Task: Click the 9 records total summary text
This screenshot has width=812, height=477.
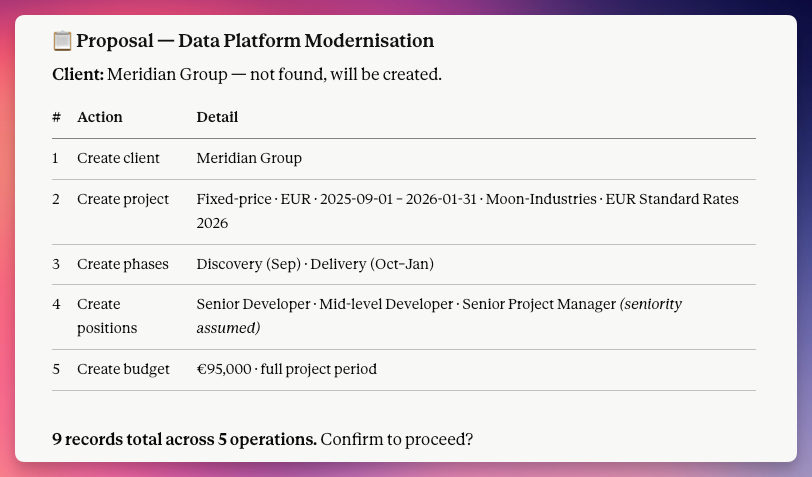Action: point(184,439)
